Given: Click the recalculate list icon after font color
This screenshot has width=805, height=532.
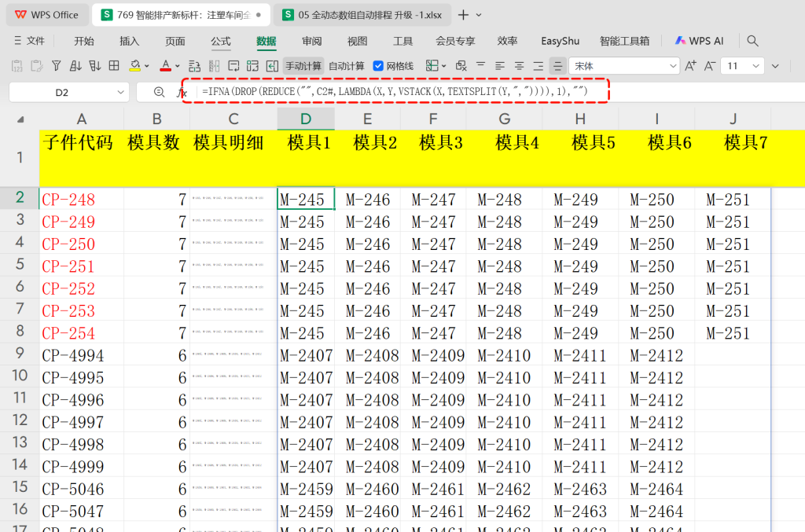Looking at the screenshot, I should tap(194, 66).
